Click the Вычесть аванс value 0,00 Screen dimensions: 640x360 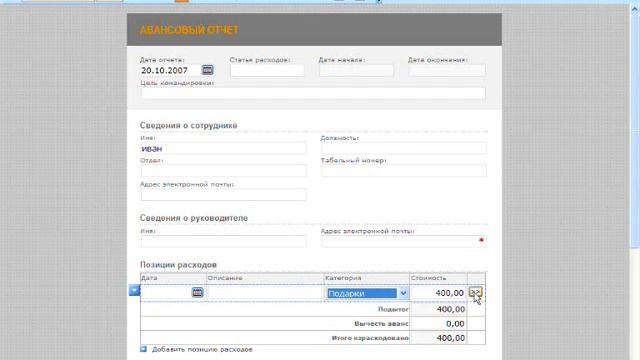438,324
